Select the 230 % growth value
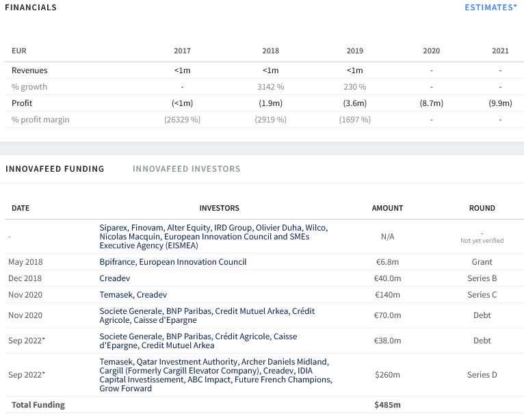The height and width of the screenshot is (420, 524). pyautogui.click(x=355, y=87)
